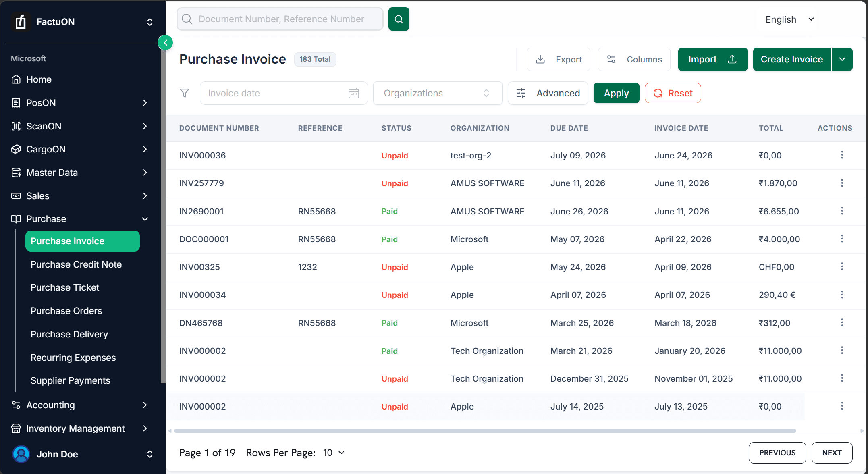Open calendar icon in Invoice date field
Viewport: 868px width, 474px height.
(353, 93)
